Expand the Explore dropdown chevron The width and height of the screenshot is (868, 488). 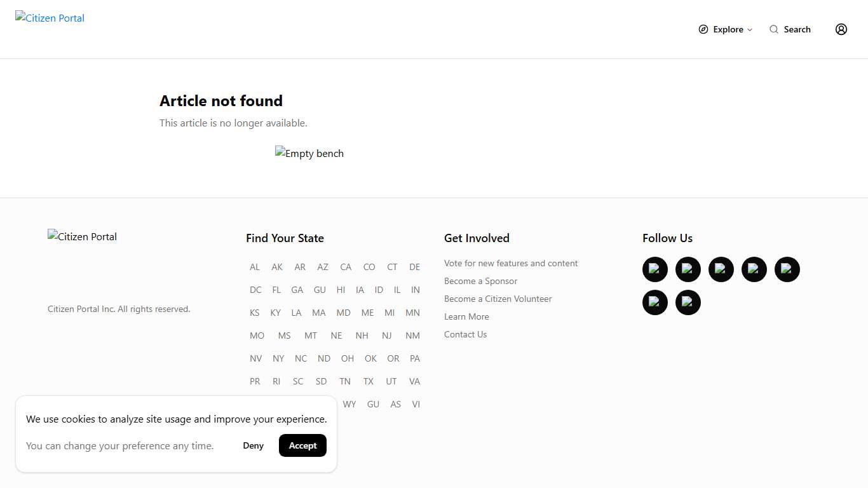750,30
